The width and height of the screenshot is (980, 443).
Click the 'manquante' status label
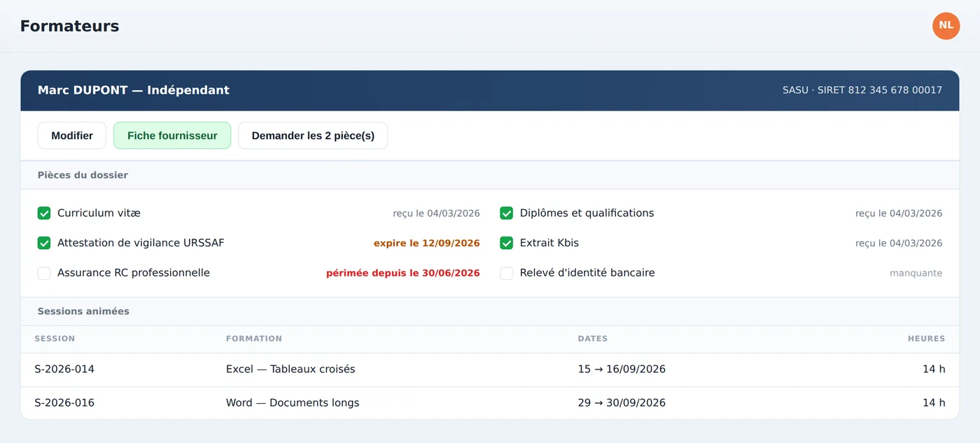point(916,273)
